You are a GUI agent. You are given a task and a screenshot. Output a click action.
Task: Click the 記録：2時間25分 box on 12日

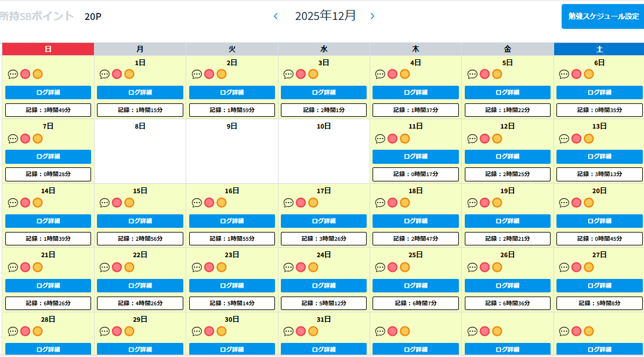point(508,174)
